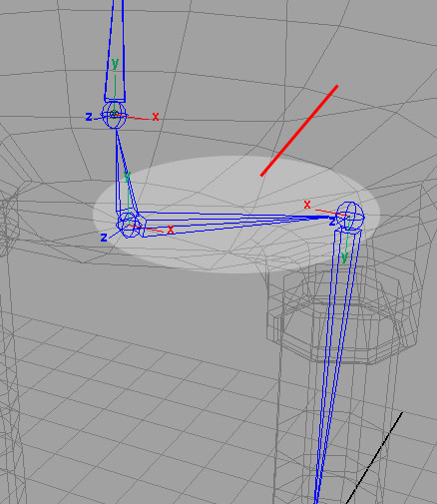Click the blue Z label below corner joint

tap(104, 238)
